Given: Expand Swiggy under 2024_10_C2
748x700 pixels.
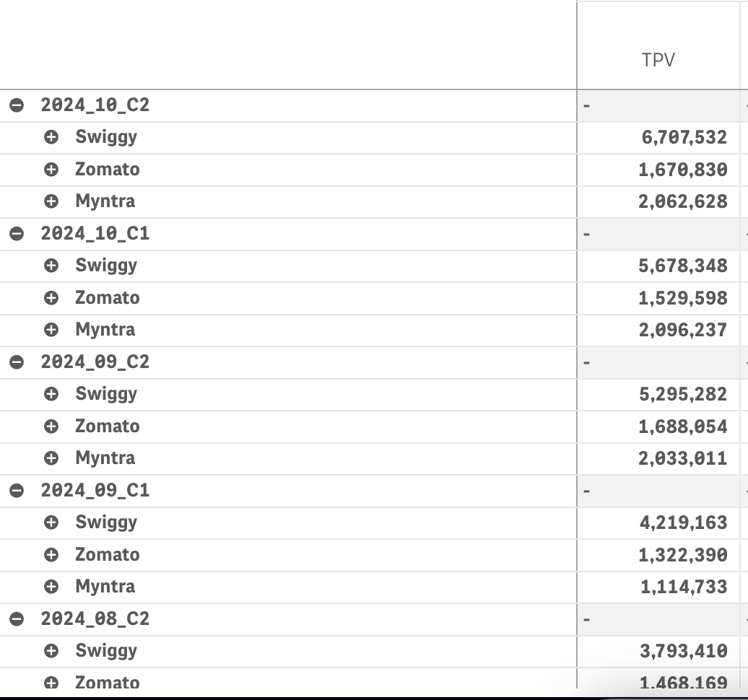Looking at the screenshot, I should [51, 137].
